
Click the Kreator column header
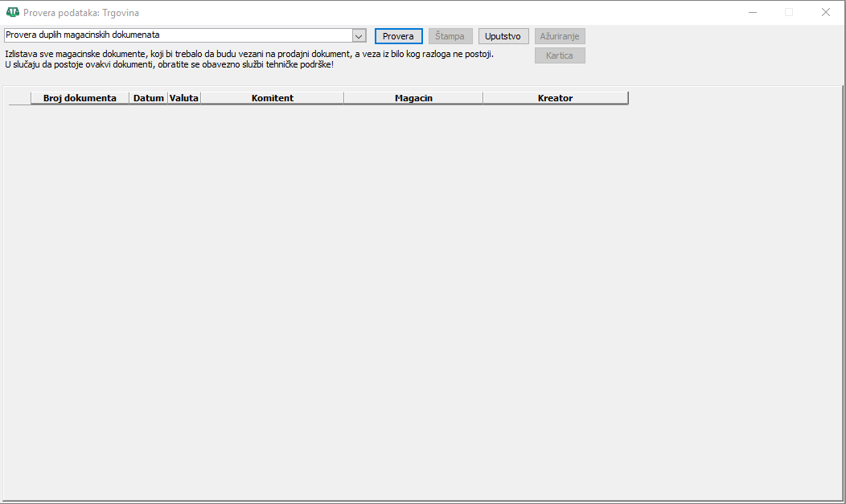[555, 98]
